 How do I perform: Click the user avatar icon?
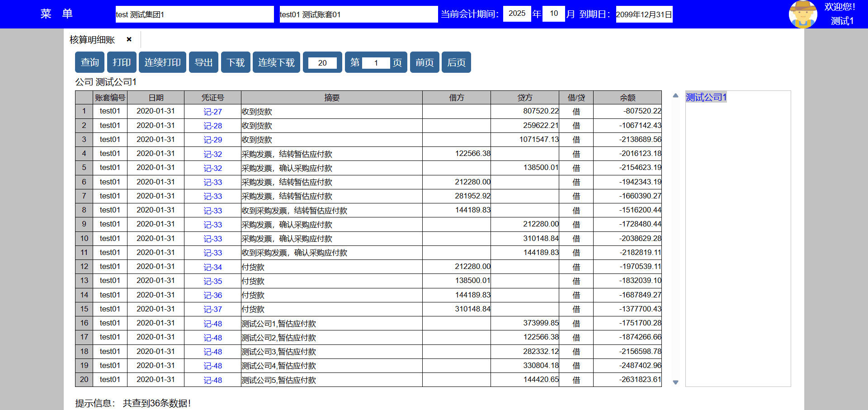[x=802, y=14]
